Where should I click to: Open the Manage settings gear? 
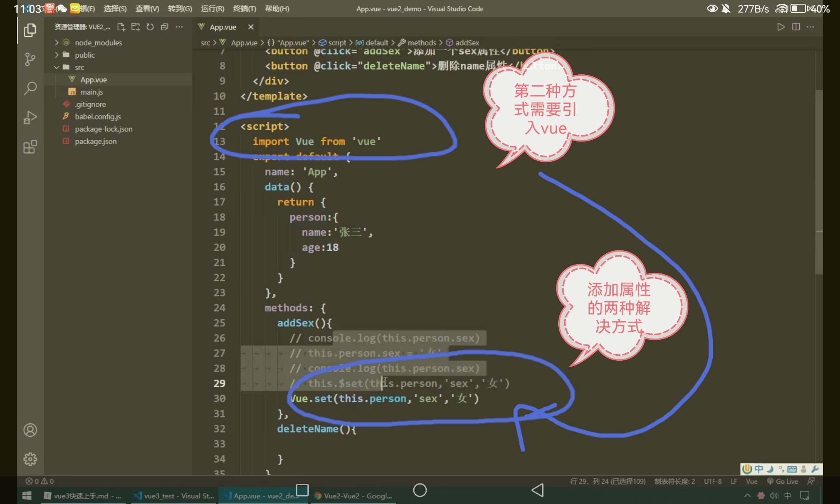click(x=30, y=459)
